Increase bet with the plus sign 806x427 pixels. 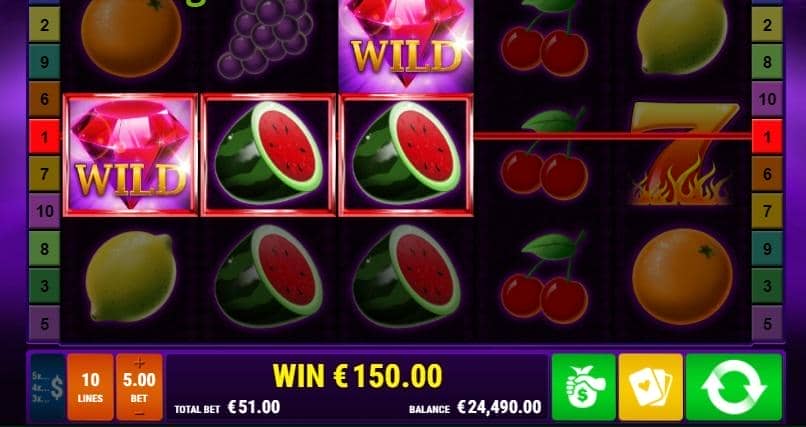(x=139, y=363)
